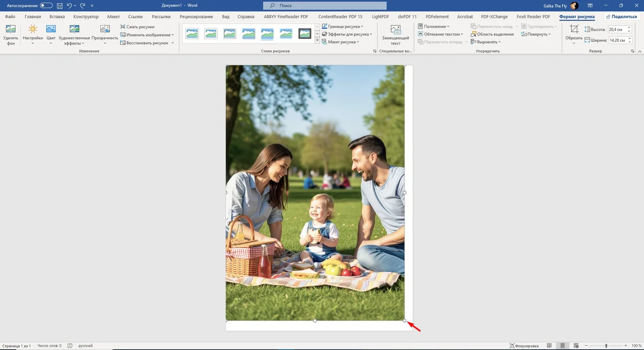Click the zoom in plus icon
This screenshot has width=644, height=350.
tap(626, 346)
